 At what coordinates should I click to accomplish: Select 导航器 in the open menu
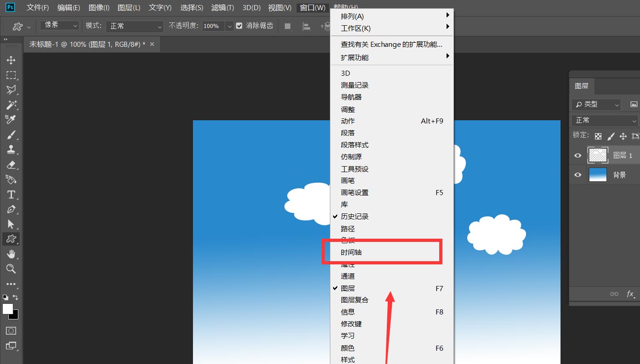(351, 97)
